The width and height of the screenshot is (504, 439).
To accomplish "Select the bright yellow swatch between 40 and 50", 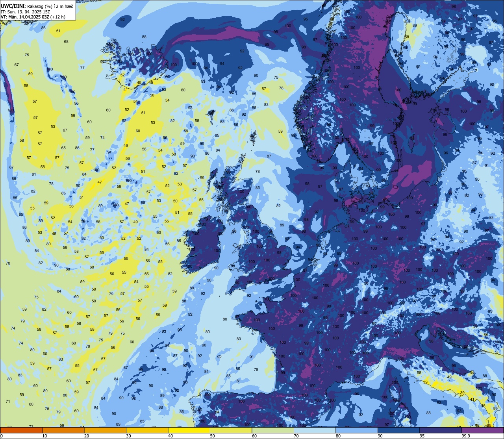I will pos(189,430).
